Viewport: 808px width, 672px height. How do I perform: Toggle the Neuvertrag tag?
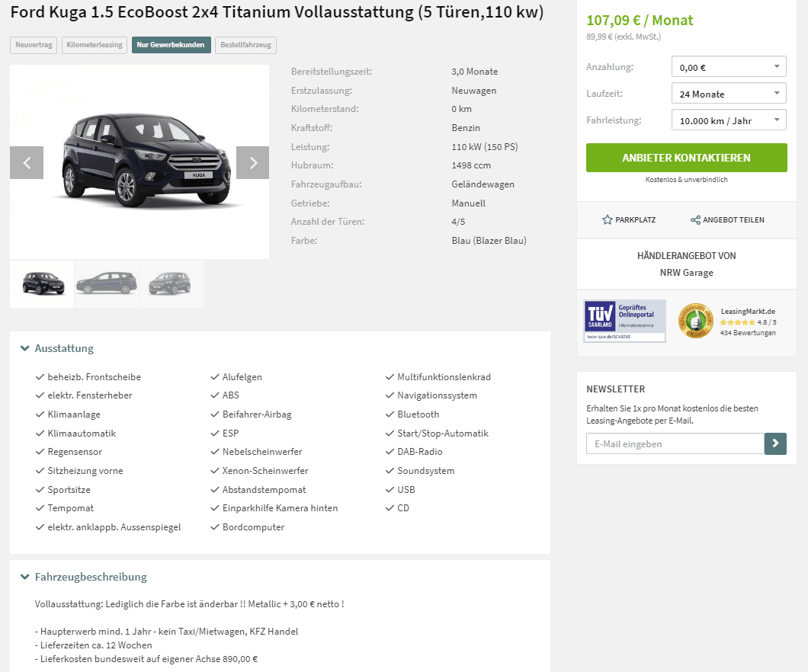[x=34, y=45]
